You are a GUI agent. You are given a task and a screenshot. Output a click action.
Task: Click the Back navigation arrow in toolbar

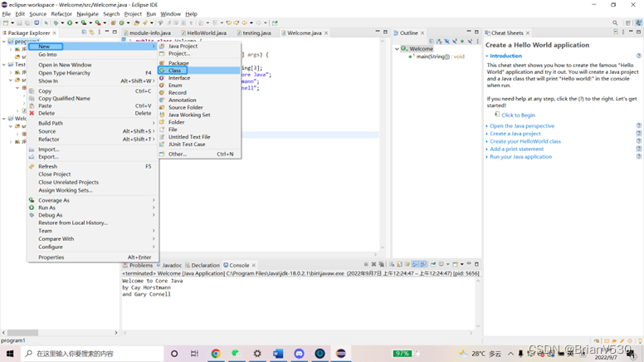[x=244, y=23]
